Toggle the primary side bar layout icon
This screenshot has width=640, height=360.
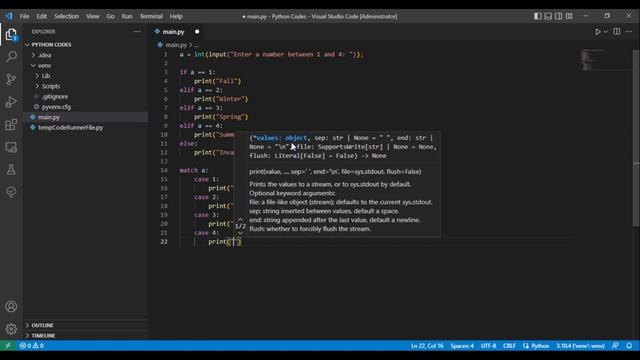tap(538, 16)
